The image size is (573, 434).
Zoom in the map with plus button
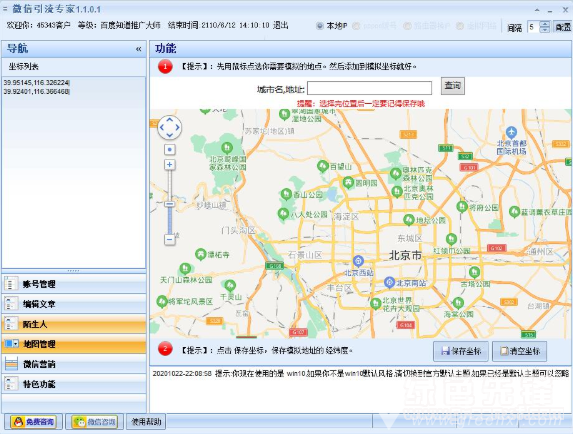[170, 165]
